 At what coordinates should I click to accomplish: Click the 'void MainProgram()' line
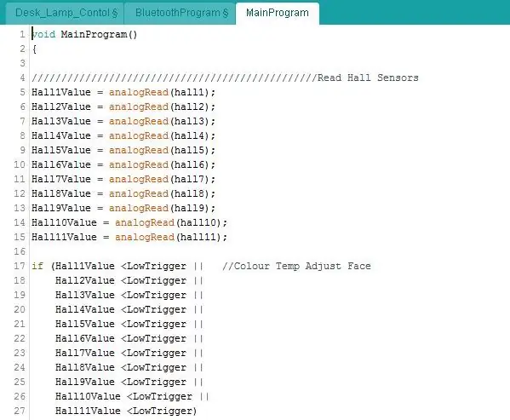click(84, 34)
